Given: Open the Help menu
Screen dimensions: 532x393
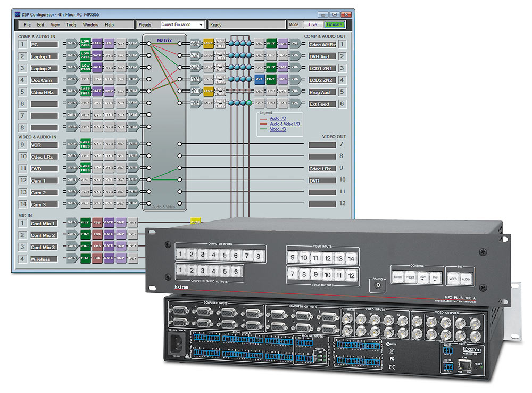Looking at the screenshot, I should click(x=109, y=25).
